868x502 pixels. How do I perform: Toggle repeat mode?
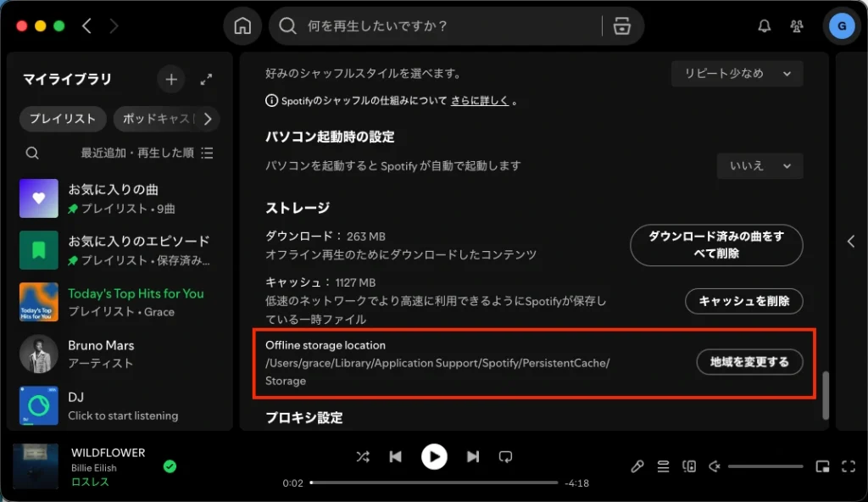click(505, 456)
